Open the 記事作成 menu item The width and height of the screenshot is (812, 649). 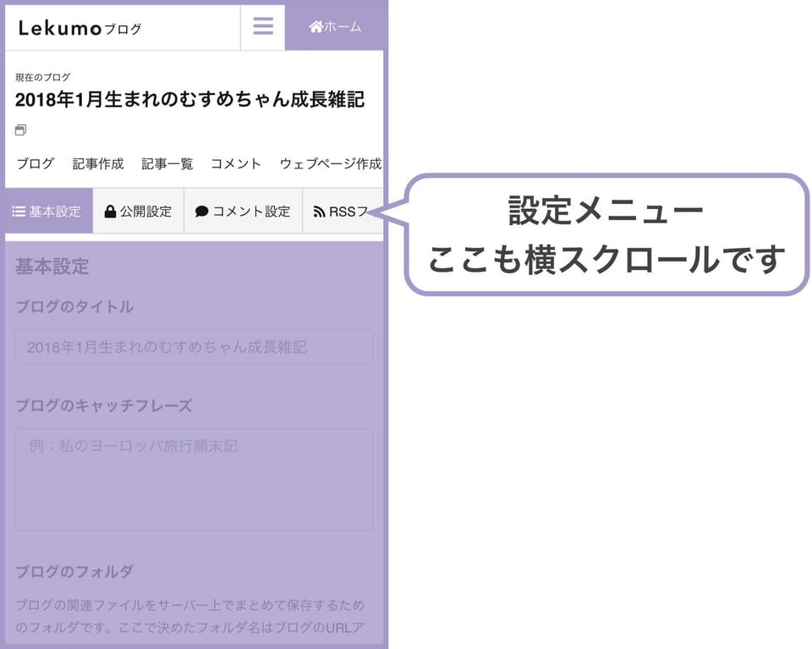point(98,163)
